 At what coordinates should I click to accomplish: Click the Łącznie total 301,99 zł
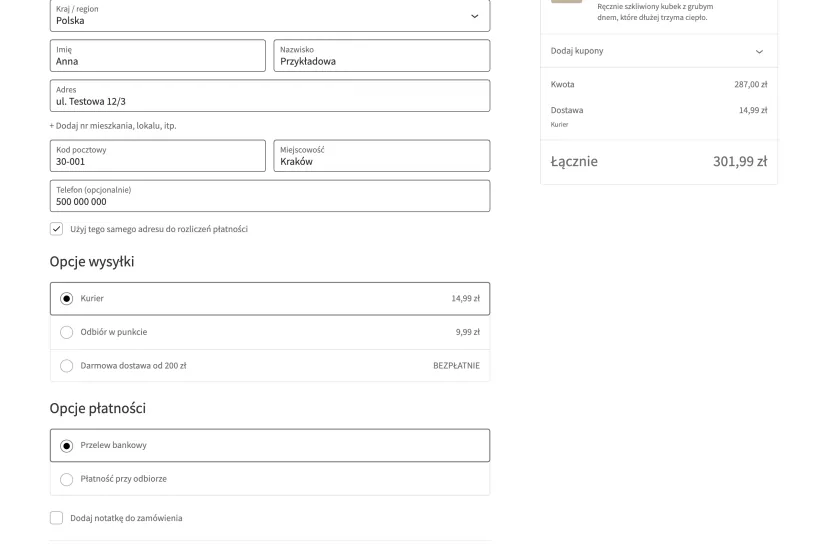coord(740,162)
